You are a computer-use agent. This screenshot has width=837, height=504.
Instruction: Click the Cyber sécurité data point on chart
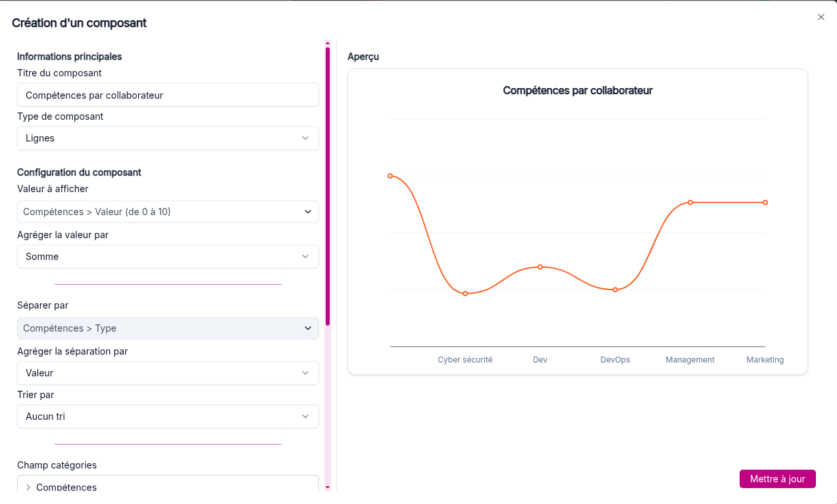(x=465, y=293)
